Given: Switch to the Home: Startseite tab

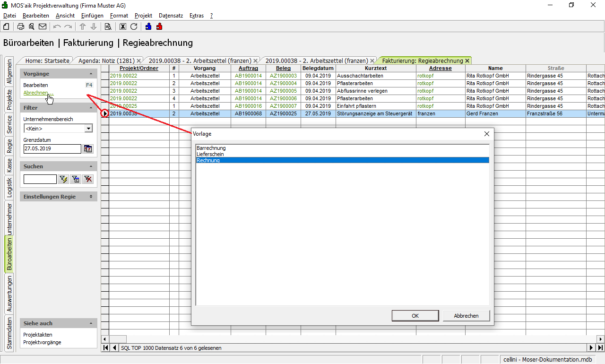Looking at the screenshot, I should [47, 61].
